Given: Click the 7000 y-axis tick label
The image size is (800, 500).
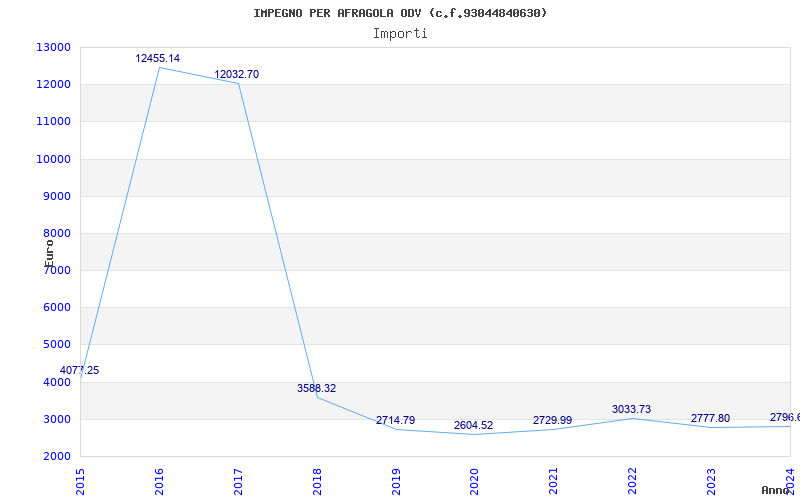Looking at the screenshot, I should (x=56, y=271).
